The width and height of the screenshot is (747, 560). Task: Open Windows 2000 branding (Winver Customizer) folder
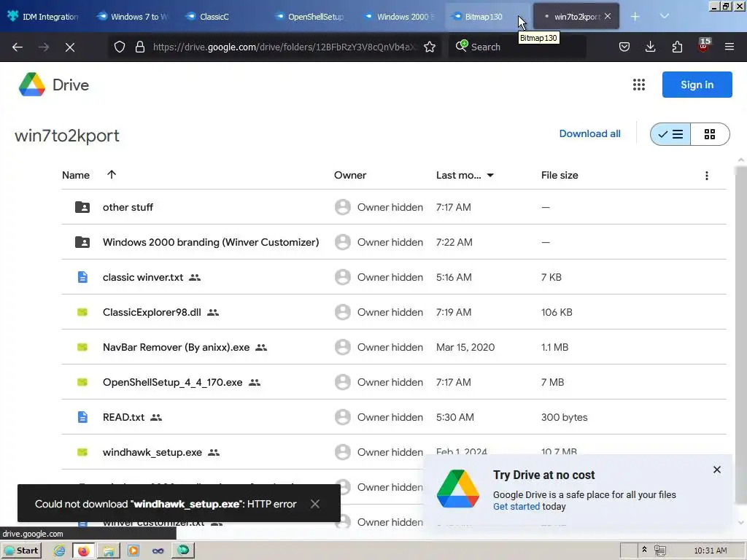point(211,242)
